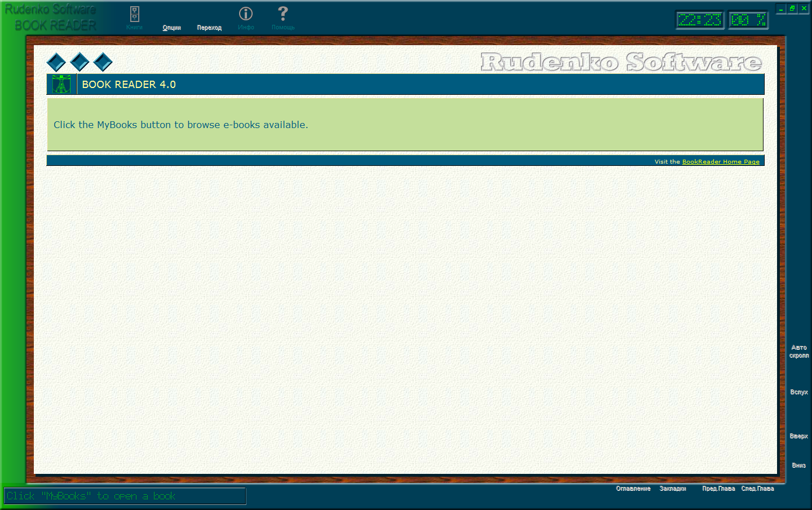The width and height of the screenshot is (812, 510).
Task: Minimize the Book Reader window
Action: point(781,8)
